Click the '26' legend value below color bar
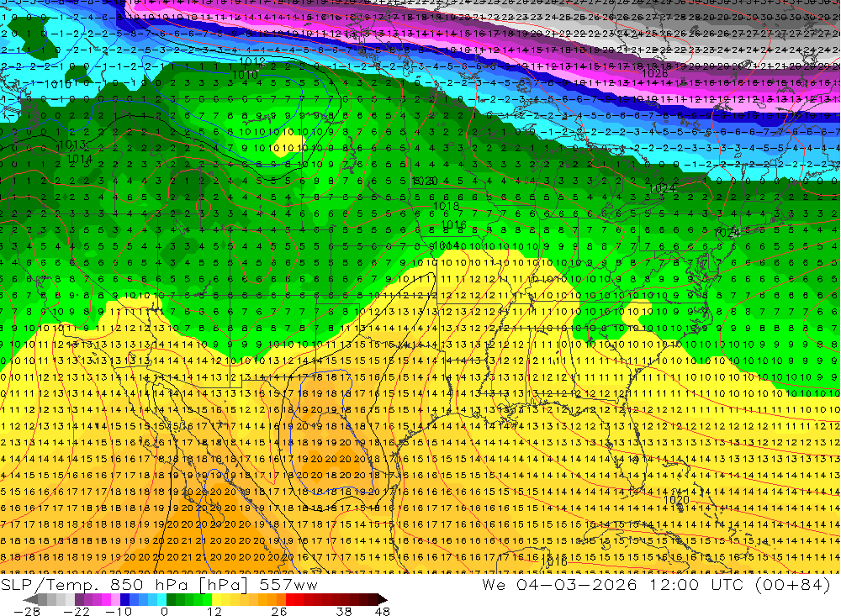The height and width of the screenshot is (616, 841). tap(278, 611)
